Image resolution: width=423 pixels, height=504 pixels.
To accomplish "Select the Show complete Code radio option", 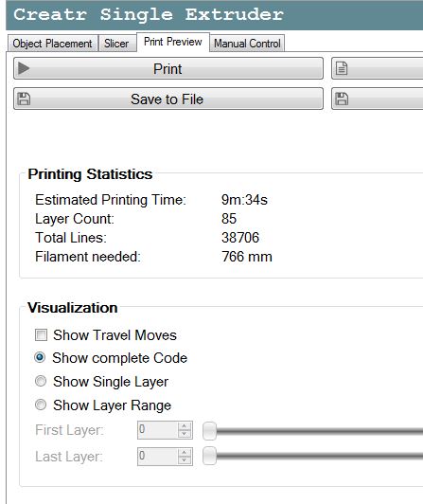I will click(40, 357).
